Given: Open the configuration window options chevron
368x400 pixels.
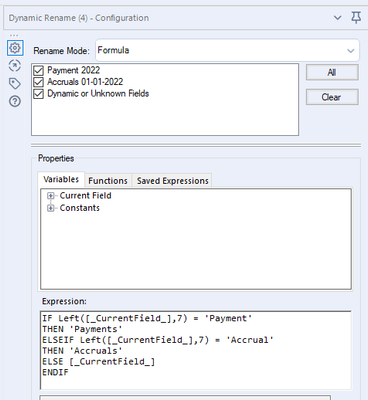Looking at the screenshot, I should click(338, 17).
